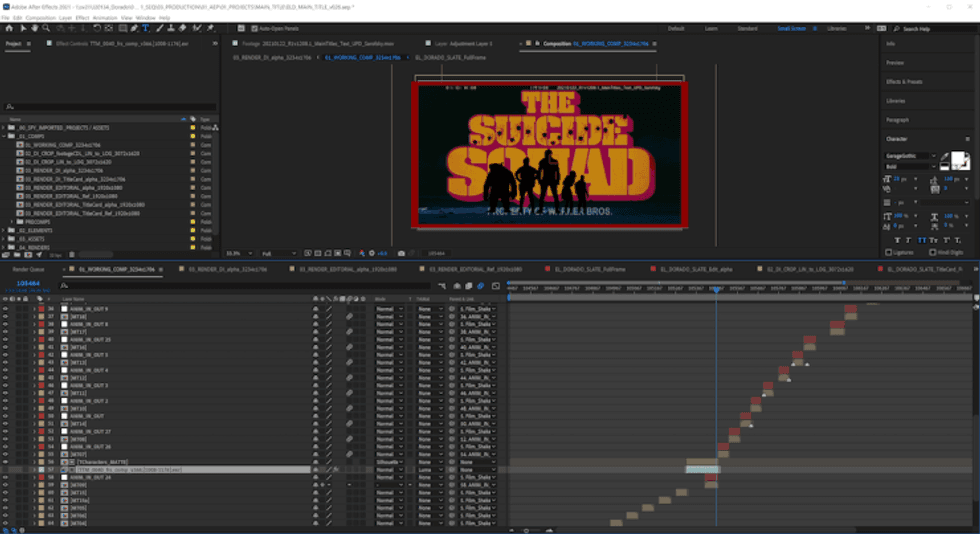Click the snapshot camera icon in viewer
980x534 pixels.
click(x=401, y=253)
